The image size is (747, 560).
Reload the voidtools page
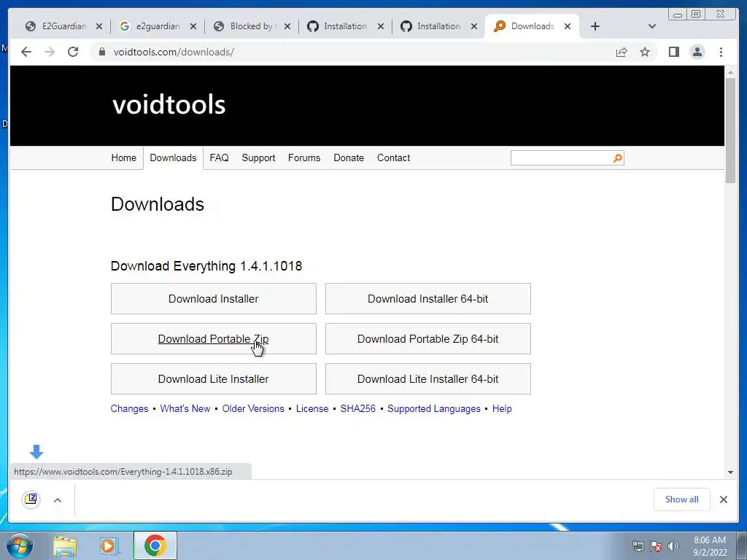pos(73,52)
